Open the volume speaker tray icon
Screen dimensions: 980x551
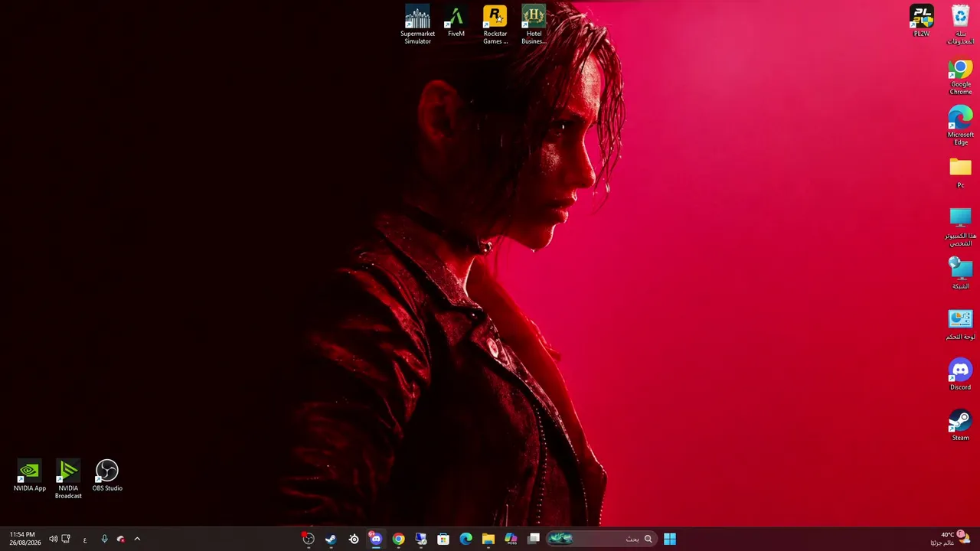pos(54,539)
